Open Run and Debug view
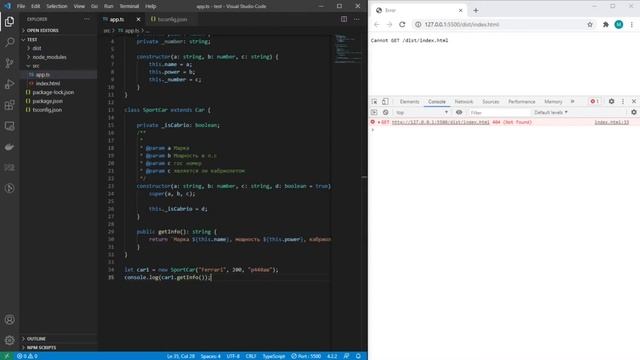Image resolution: width=640 pixels, height=360 pixels. [x=9, y=84]
